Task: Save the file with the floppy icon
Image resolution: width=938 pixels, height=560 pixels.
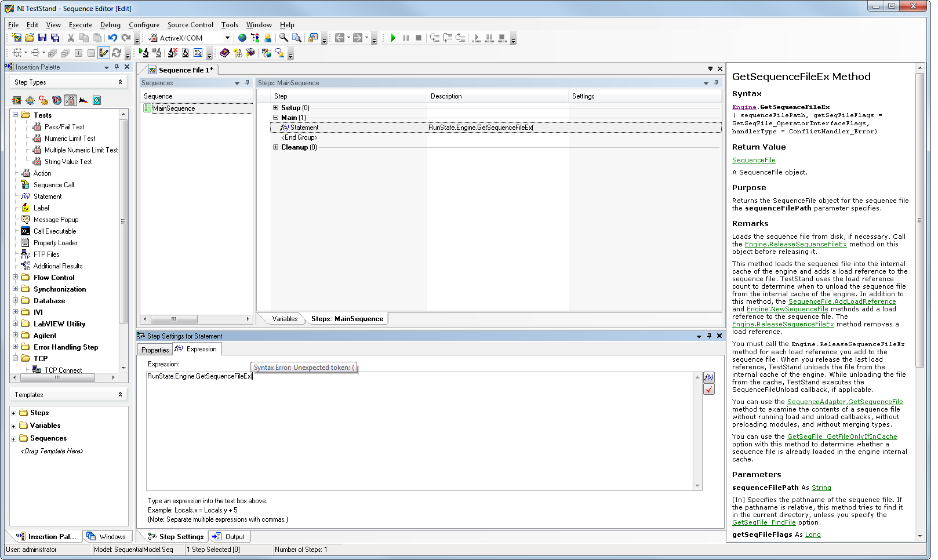Action: (42, 38)
